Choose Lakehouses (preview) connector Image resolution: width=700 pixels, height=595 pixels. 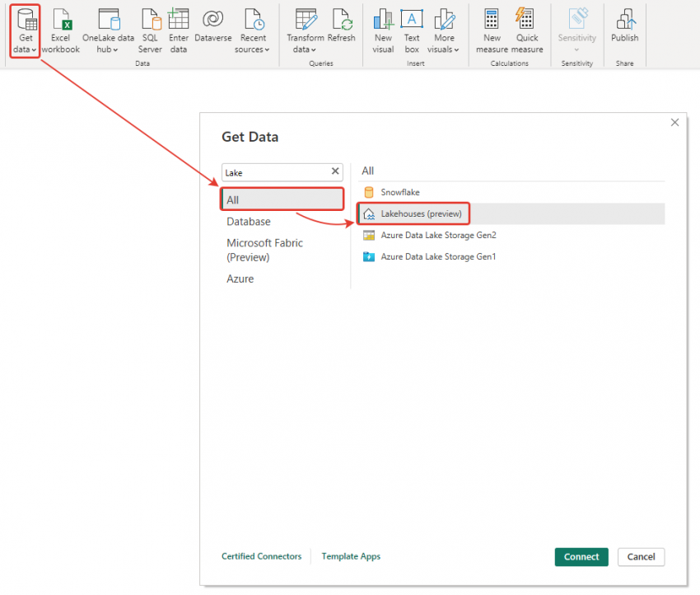click(421, 213)
